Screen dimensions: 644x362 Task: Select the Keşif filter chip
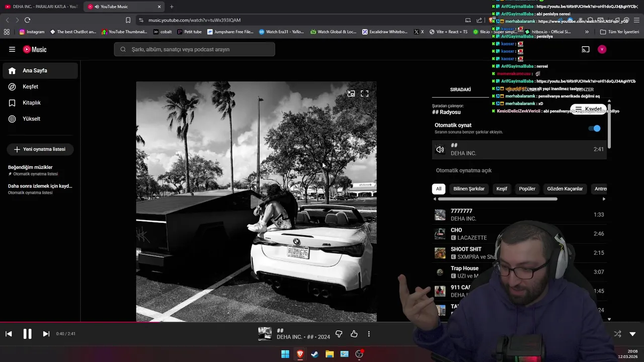pos(502,189)
